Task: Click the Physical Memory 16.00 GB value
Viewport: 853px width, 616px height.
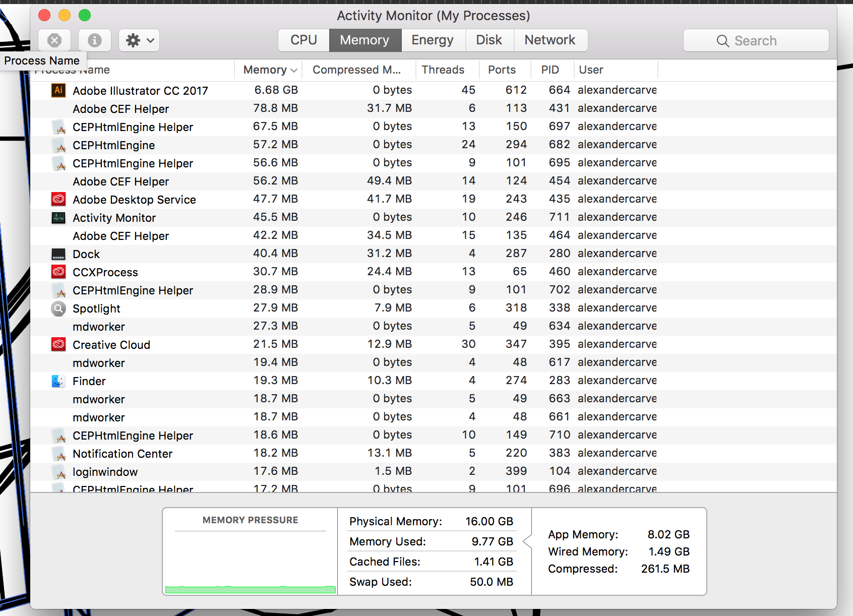Action: [489, 521]
